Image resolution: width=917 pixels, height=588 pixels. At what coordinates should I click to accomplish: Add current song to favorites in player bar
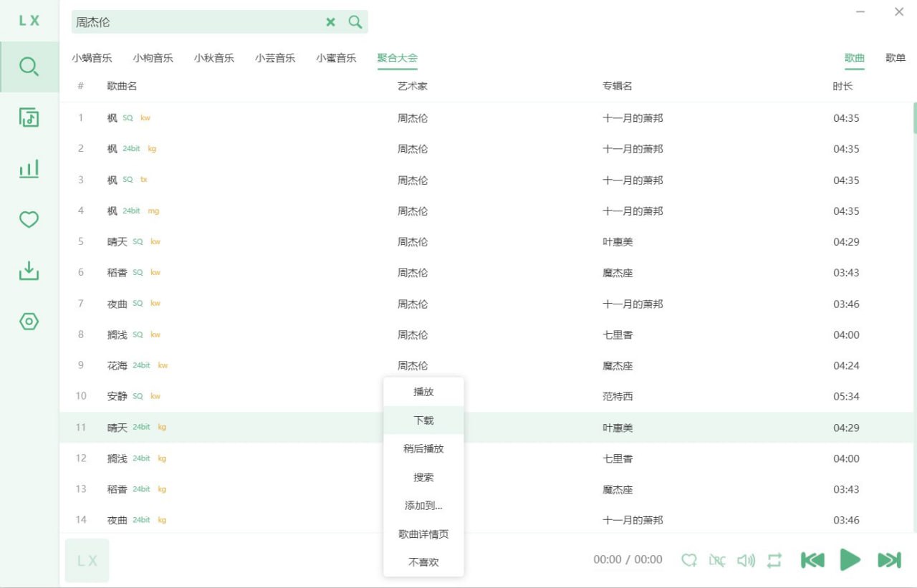(689, 560)
